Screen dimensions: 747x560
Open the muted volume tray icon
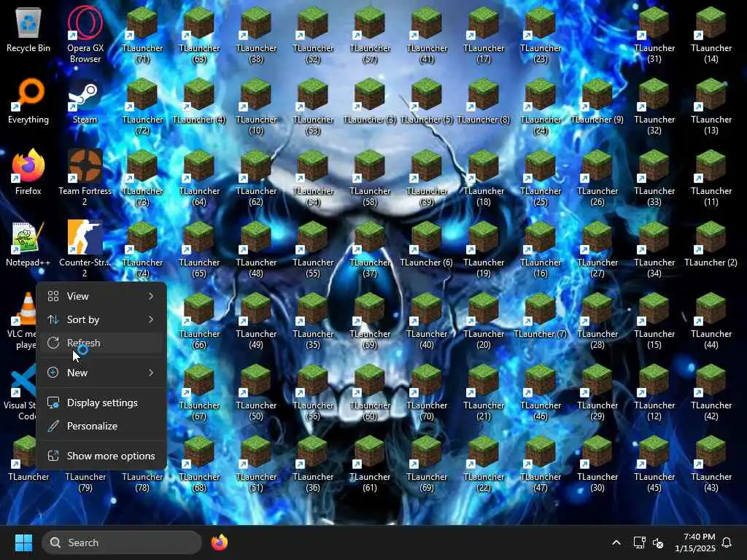pyautogui.click(x=658, y=542)
